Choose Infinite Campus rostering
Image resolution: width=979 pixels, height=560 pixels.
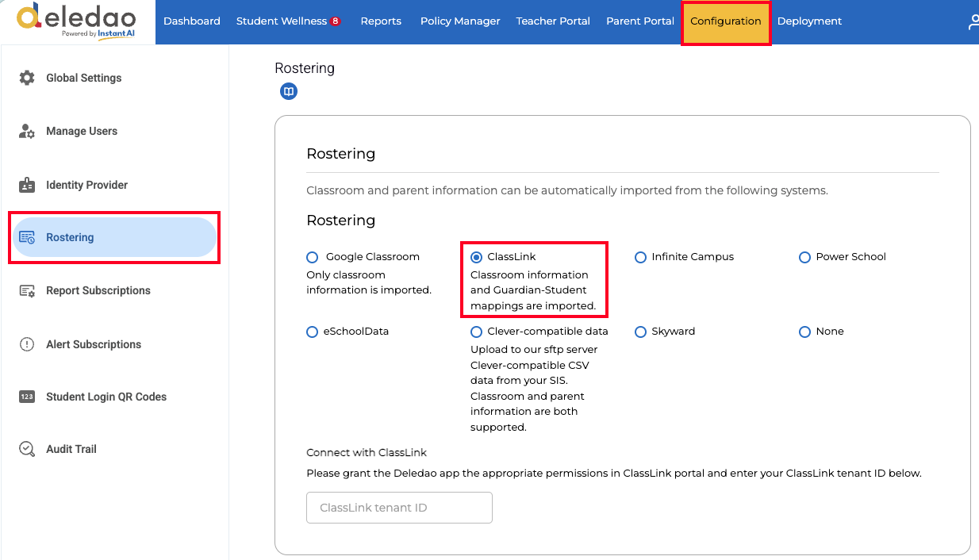(640, 257)
